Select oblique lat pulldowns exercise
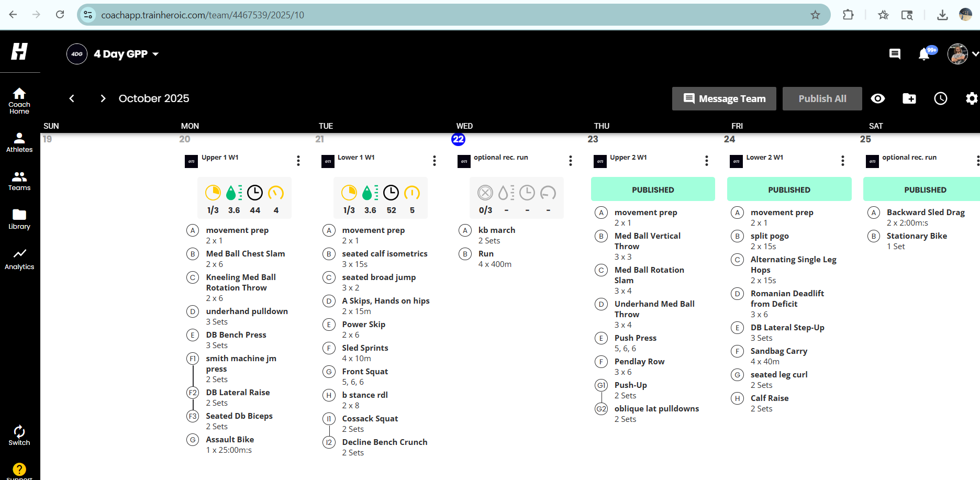 click(x=656, y=409)
